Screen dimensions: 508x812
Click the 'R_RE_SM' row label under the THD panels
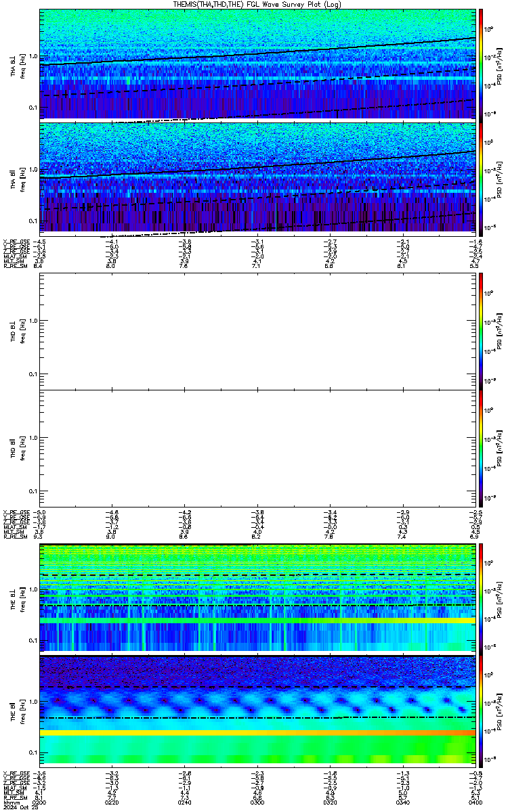(x=14, y=536)
